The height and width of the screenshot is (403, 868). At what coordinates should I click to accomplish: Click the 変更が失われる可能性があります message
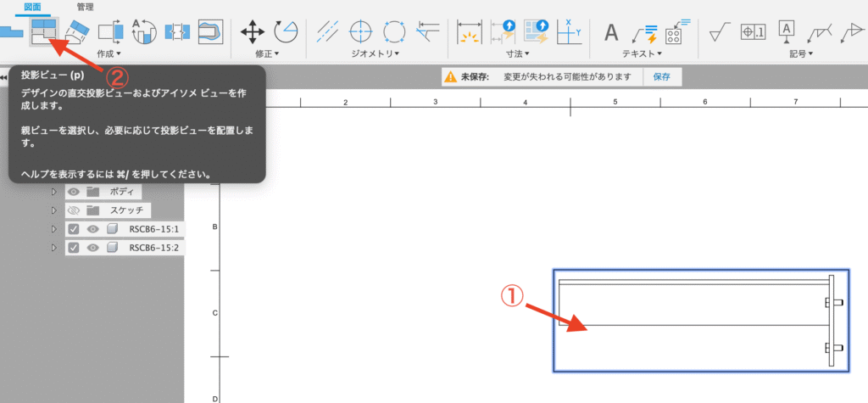(567, 77)
